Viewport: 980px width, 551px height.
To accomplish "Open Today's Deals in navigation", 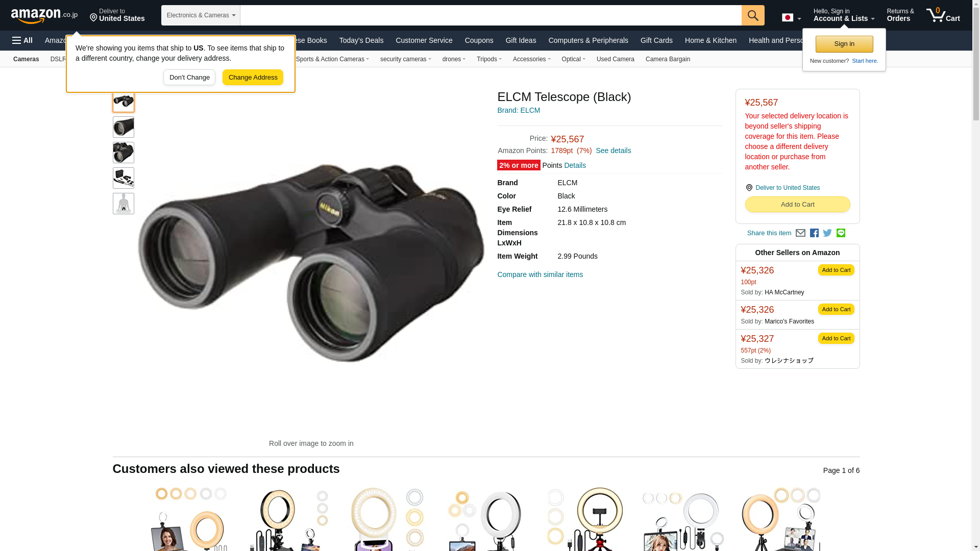I will click(361, 40).
